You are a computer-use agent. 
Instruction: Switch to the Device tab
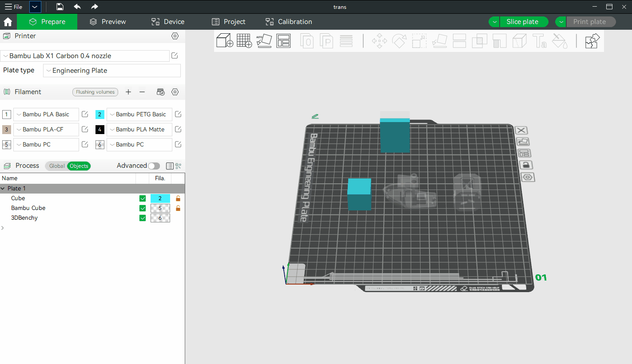click(168, 22)
